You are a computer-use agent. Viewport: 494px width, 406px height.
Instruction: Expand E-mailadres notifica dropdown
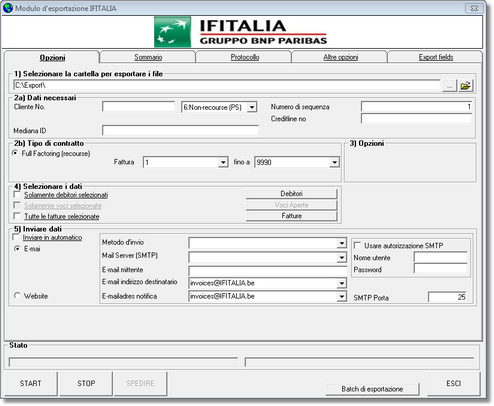pos(341,296)
